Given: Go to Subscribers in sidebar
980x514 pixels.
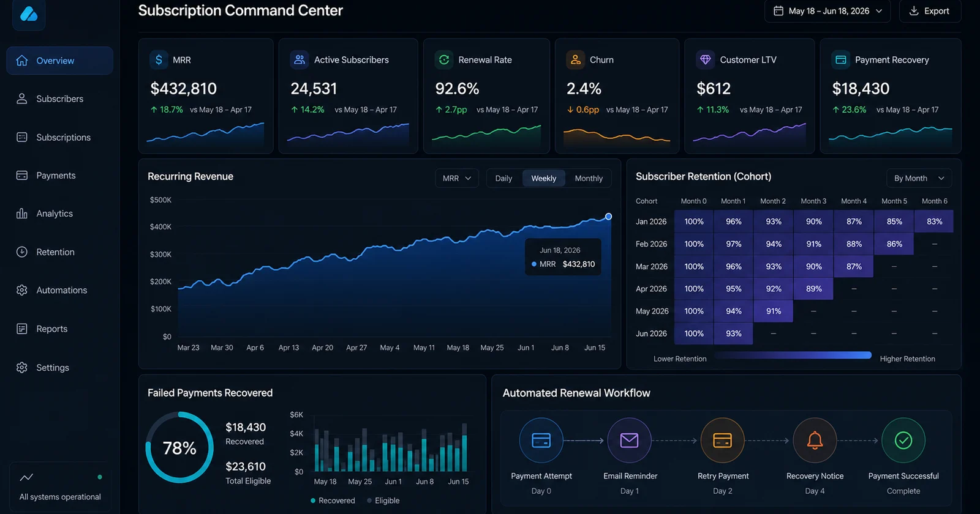Looking at the screenshot, I should tap(60, 99).
